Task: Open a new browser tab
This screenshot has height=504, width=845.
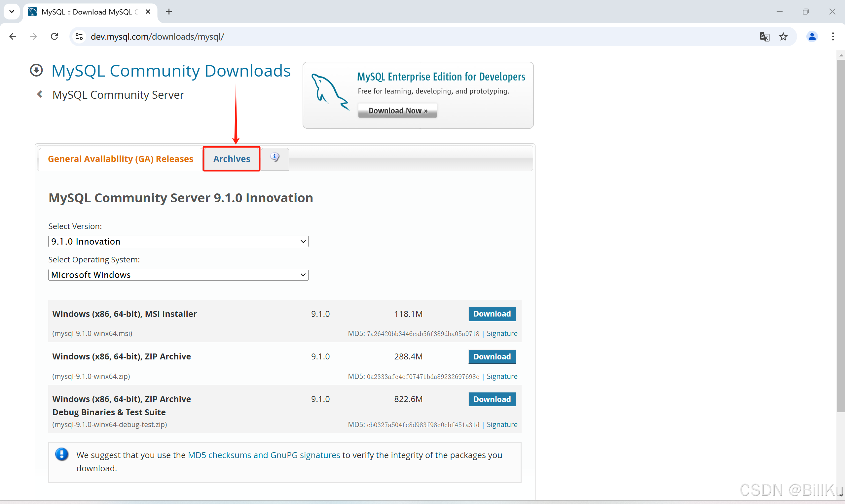Action: coord(169,12)
